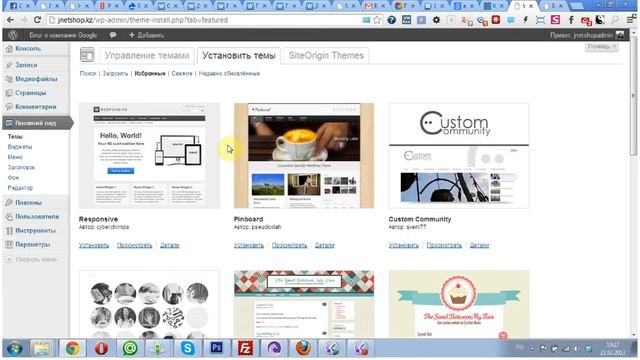Viewport: 640px width, 360px height.
Task: Open Windows Start button
Action: 15,349
